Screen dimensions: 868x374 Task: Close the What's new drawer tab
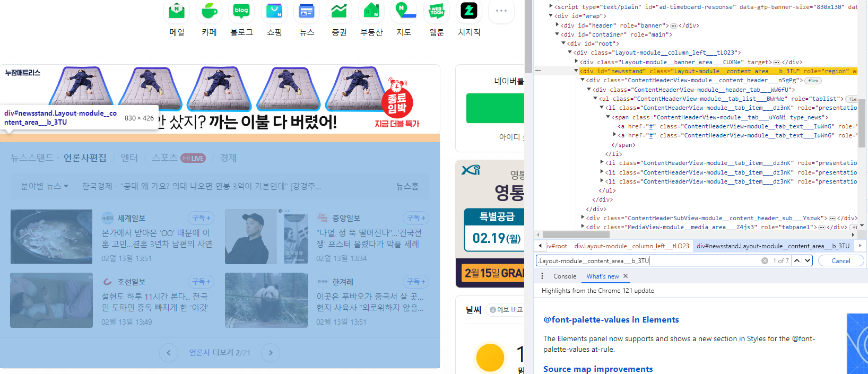(626, 276)
